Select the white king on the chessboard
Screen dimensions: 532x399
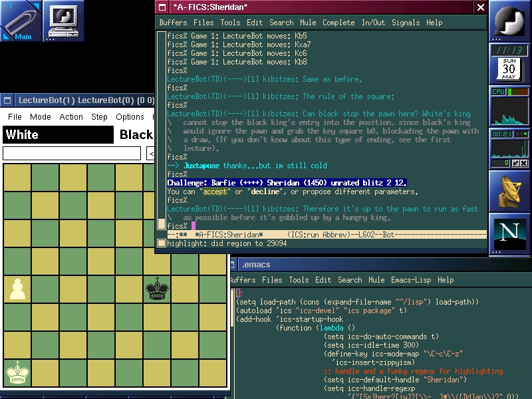17,373
